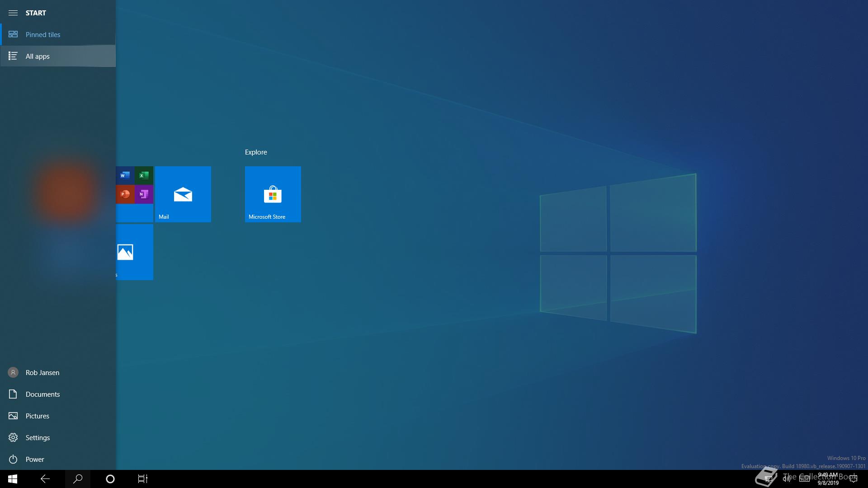This screenshot has width=868, height=488.
Task: Launch OneNote from Office tile folder
Action: click(x=144, y=194)
